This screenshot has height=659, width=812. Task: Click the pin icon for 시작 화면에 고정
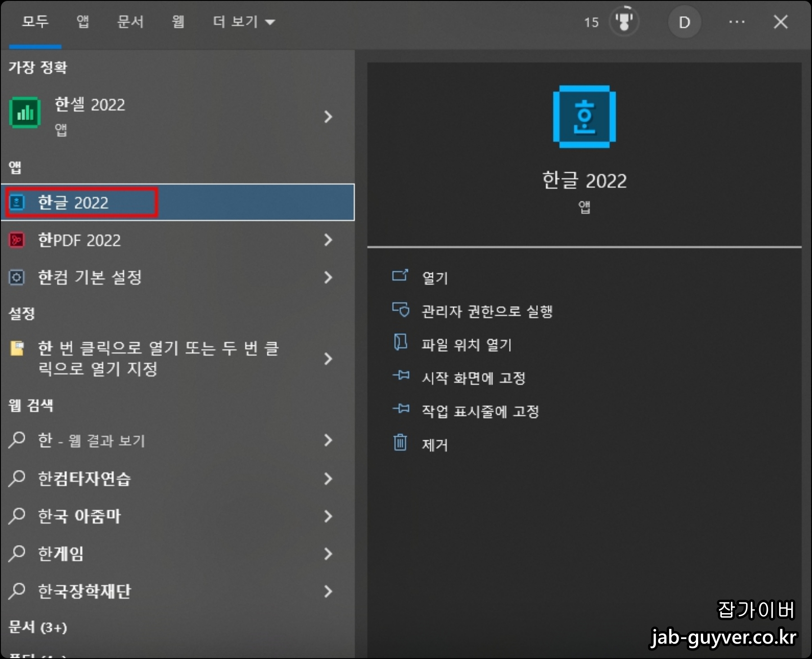[x=401, y=375]
